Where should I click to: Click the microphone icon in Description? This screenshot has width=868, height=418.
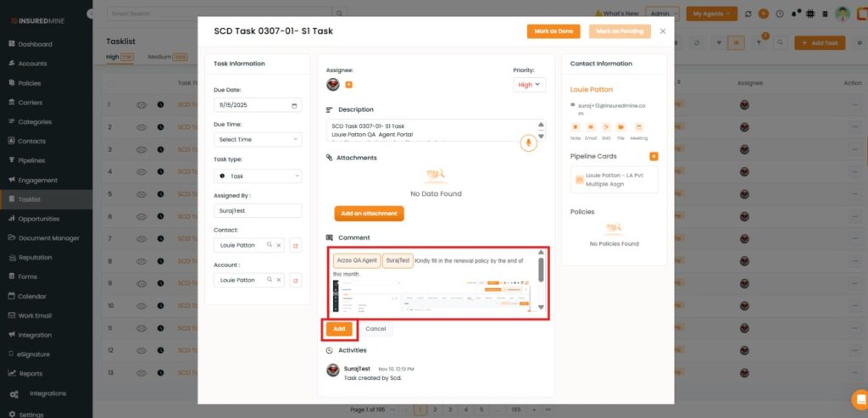coord(529,142)
